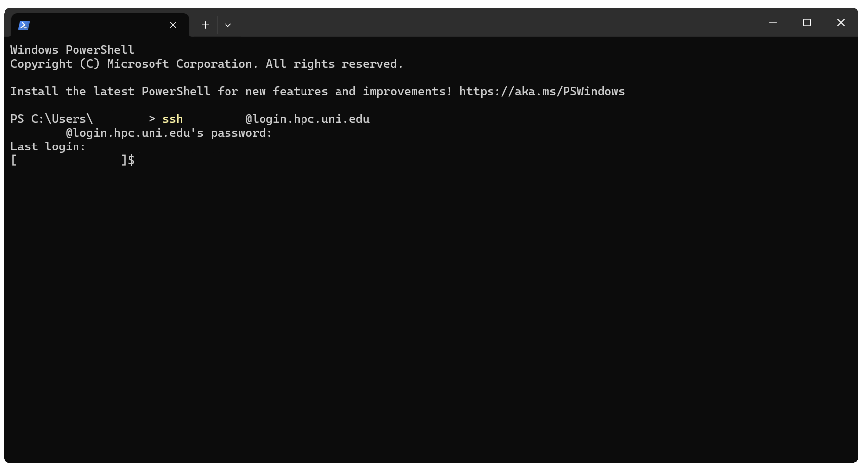Click the "Windows PowerShell" header line

click(x=72, y=50)
